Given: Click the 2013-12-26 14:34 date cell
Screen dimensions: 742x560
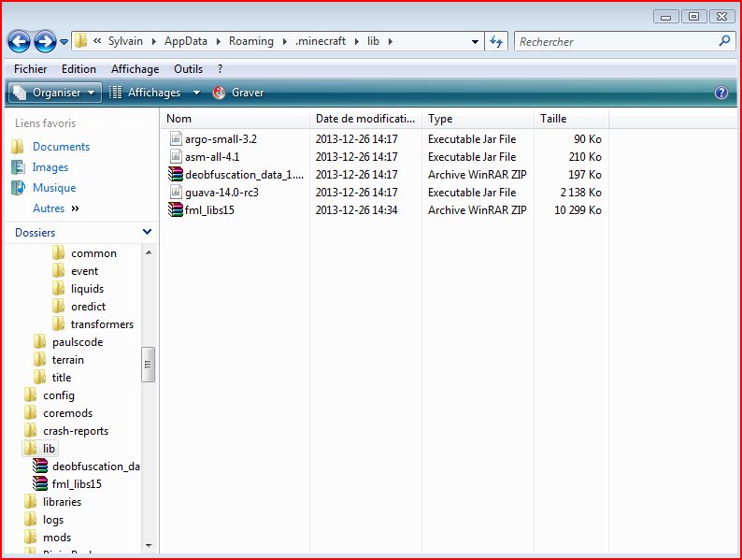Looking at the screenshot, I should click(357, 210).
